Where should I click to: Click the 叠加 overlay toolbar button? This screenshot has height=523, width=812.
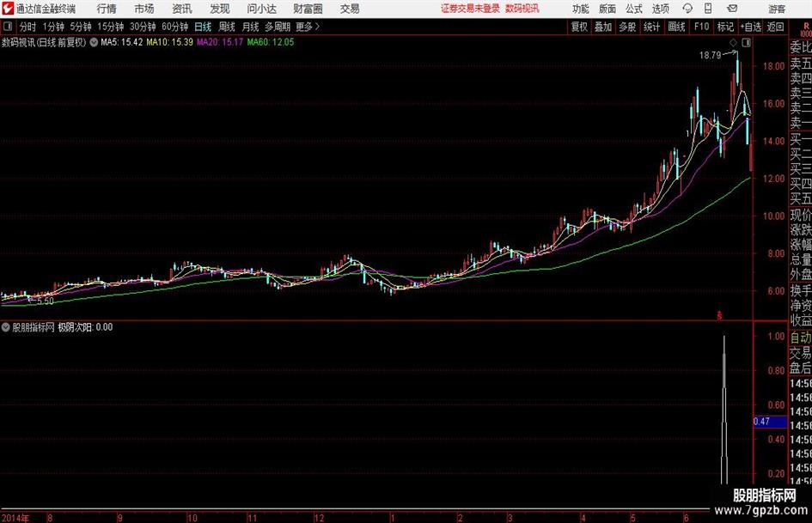(603, 27)
